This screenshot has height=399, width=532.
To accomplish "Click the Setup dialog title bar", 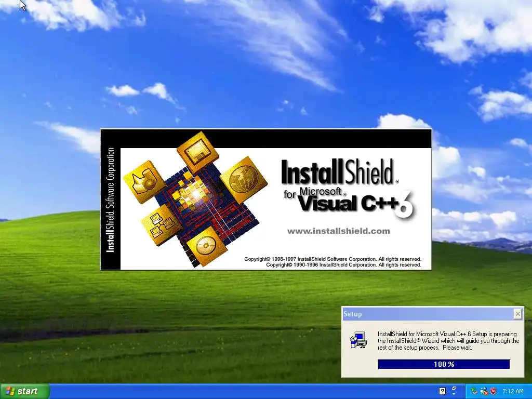I will pos(428,314).
